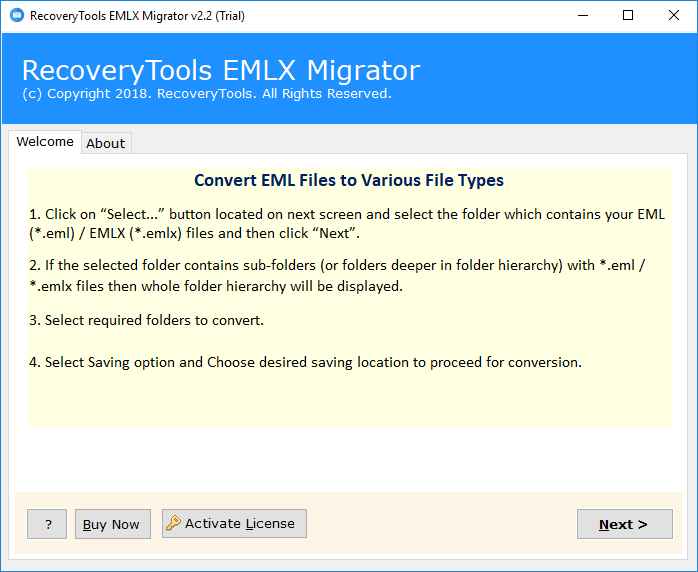Click the Buy Now button
Viewport: 698px width, 572px height.
(x=113, y=524)
